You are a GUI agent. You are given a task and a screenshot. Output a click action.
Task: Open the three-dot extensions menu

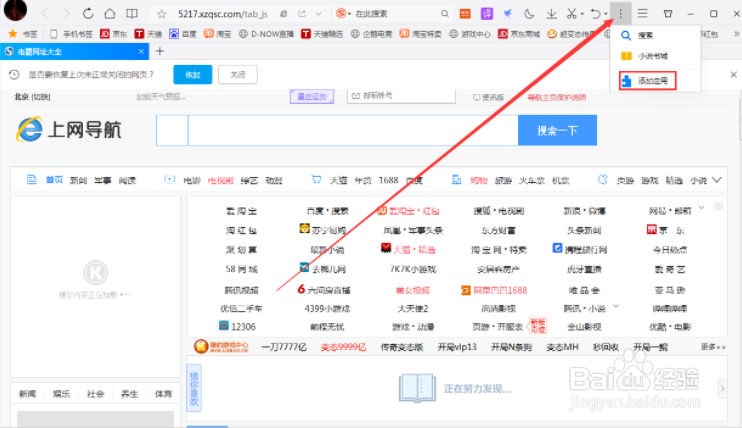(x=620, y=14)
